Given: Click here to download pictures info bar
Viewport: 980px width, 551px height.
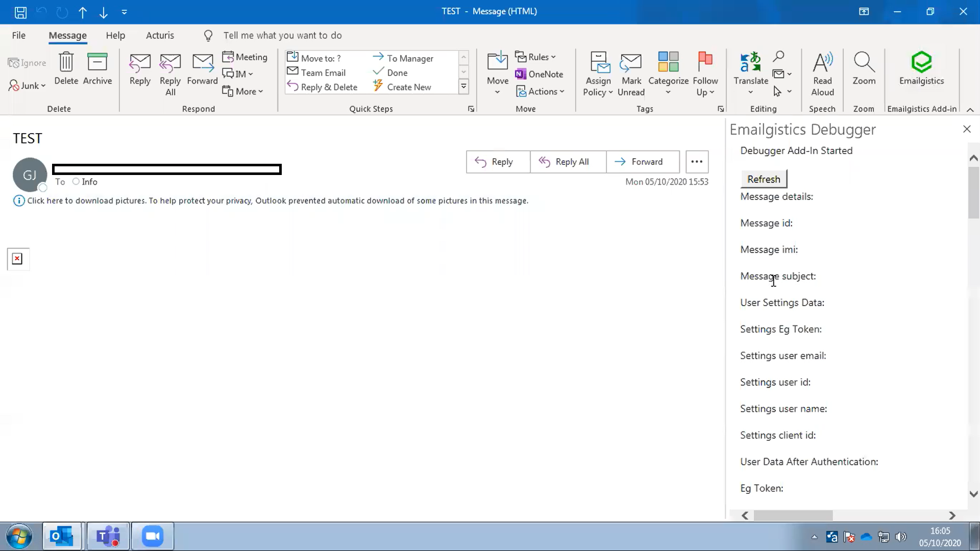Looking at the screenshot, I should coord(271,201).
